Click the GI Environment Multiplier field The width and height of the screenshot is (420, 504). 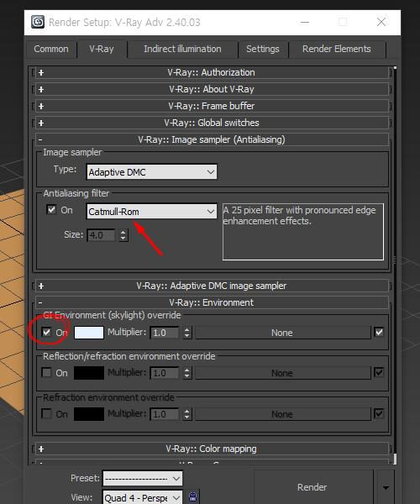(x=165, y=333)
